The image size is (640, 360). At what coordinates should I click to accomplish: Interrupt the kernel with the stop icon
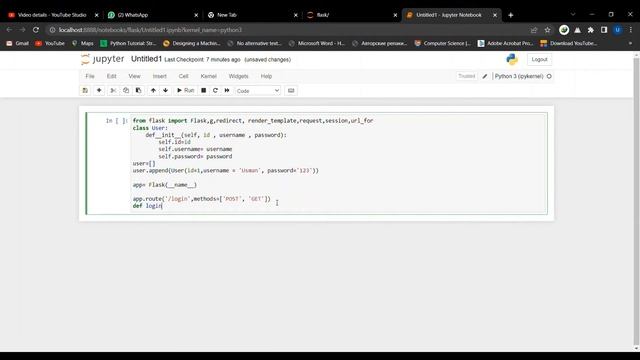[x=203, y=90]
